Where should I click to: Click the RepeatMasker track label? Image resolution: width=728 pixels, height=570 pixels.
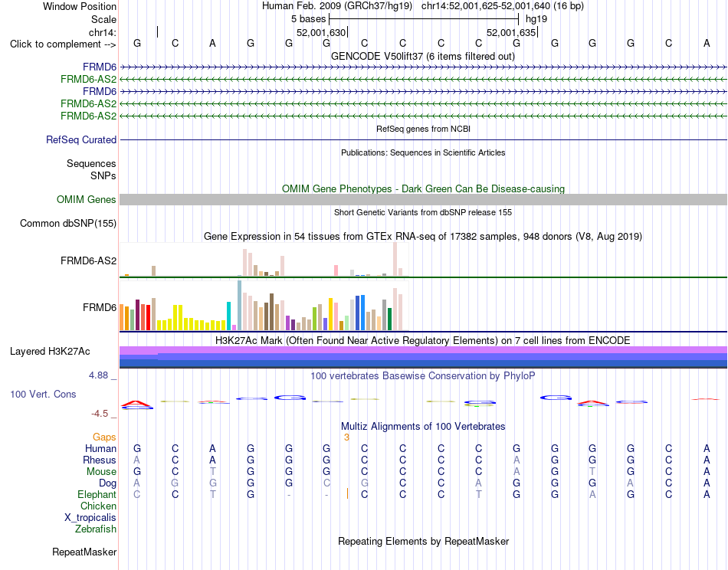point(84,552)
